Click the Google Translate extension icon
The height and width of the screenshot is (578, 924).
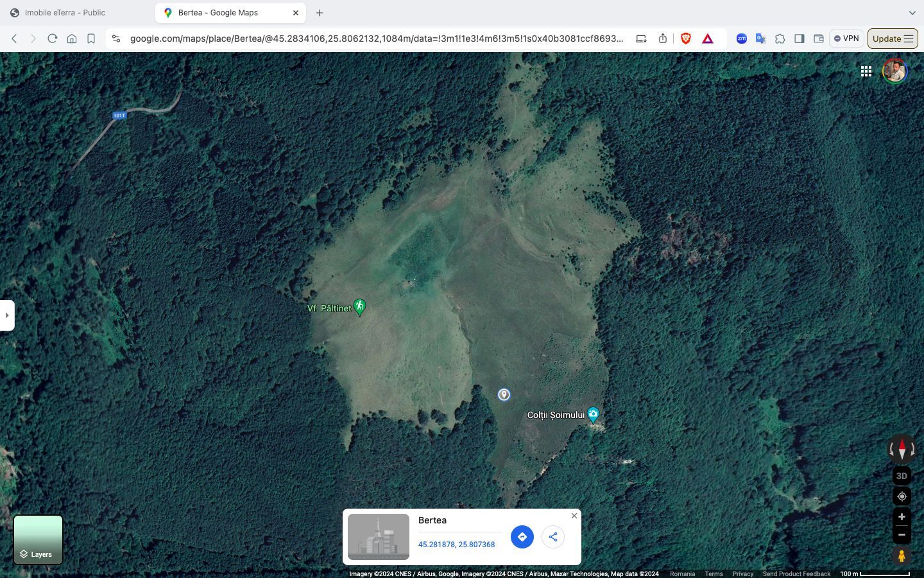pos(760,39)
